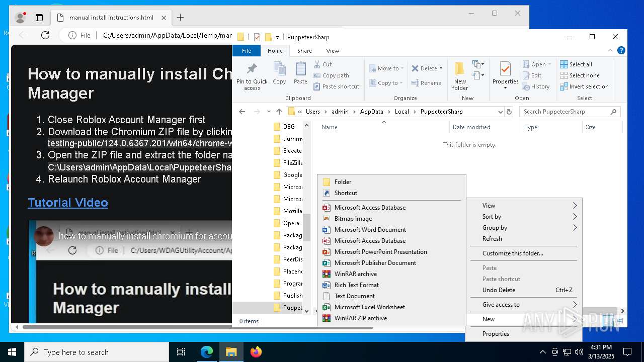Click the Up one level arrow
Screen dimensions: 644x362
pyautogui.click(x=279, y=112)
